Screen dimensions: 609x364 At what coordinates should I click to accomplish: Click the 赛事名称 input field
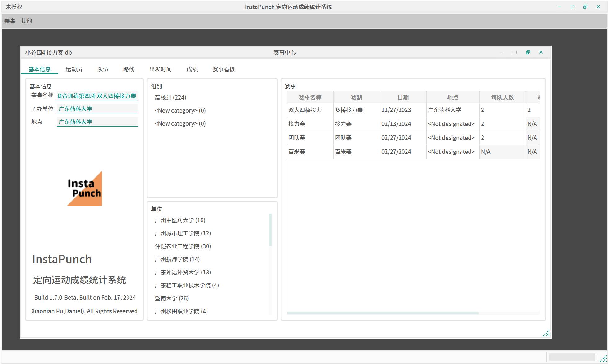pyautogui.click(x=97, y=96)
